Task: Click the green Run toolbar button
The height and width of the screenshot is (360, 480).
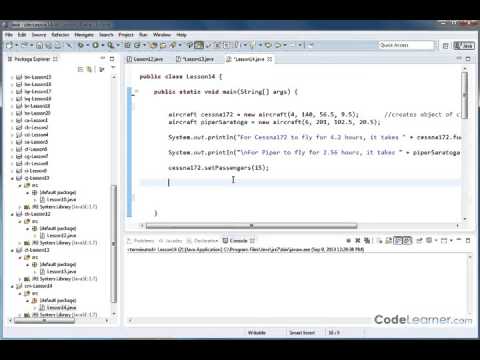Action: (x=96, y=45)
